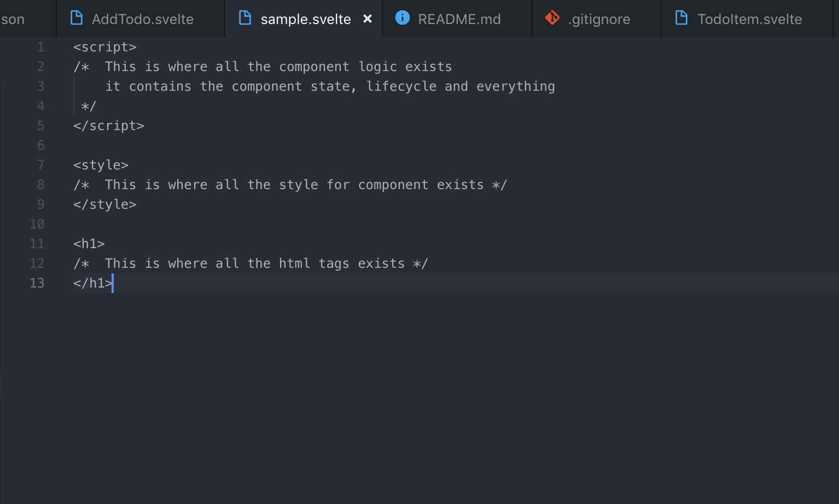The height and width of the screenshot is (504, 839).
Task: Click line number 7 in the gutter
Action: click(x=40, y=165)
